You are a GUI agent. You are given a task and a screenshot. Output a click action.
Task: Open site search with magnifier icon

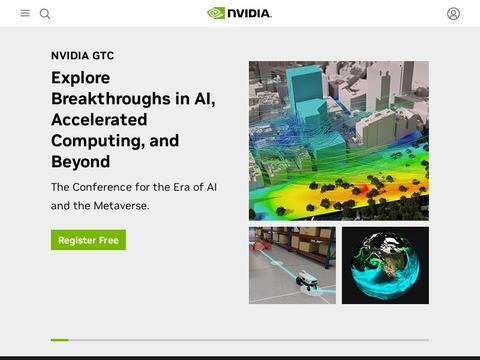coord(45,14)
